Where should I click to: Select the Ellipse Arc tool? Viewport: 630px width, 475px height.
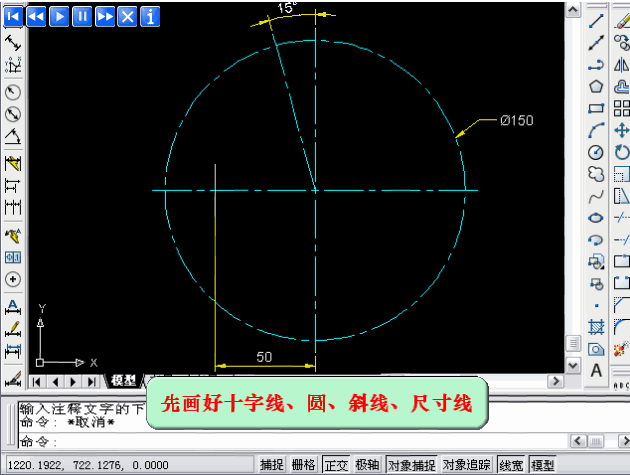(596, 240)
